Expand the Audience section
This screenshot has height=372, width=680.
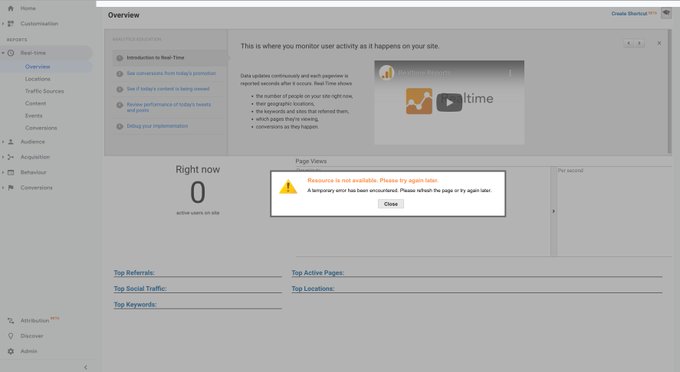[x=3, y=142]
